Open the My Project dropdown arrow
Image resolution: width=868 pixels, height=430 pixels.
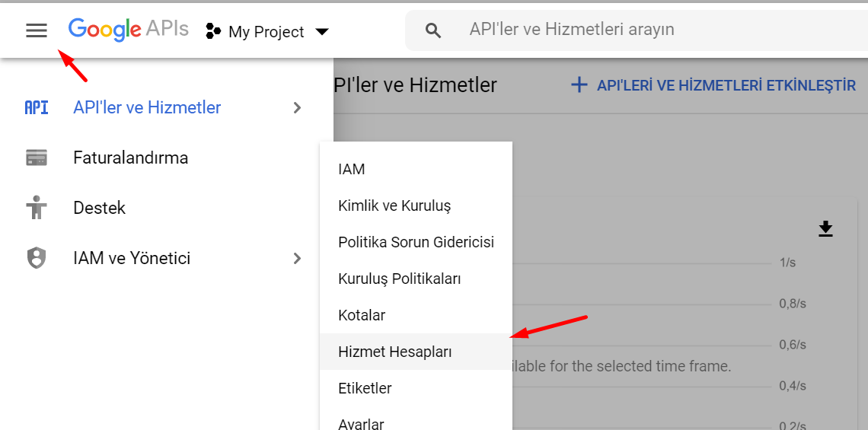pos(321,31)
